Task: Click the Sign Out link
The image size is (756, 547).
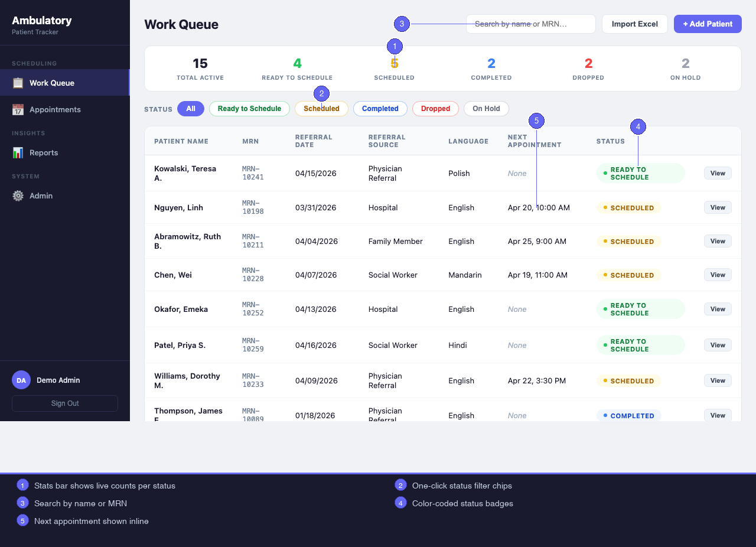Action: tap(64, 403)
